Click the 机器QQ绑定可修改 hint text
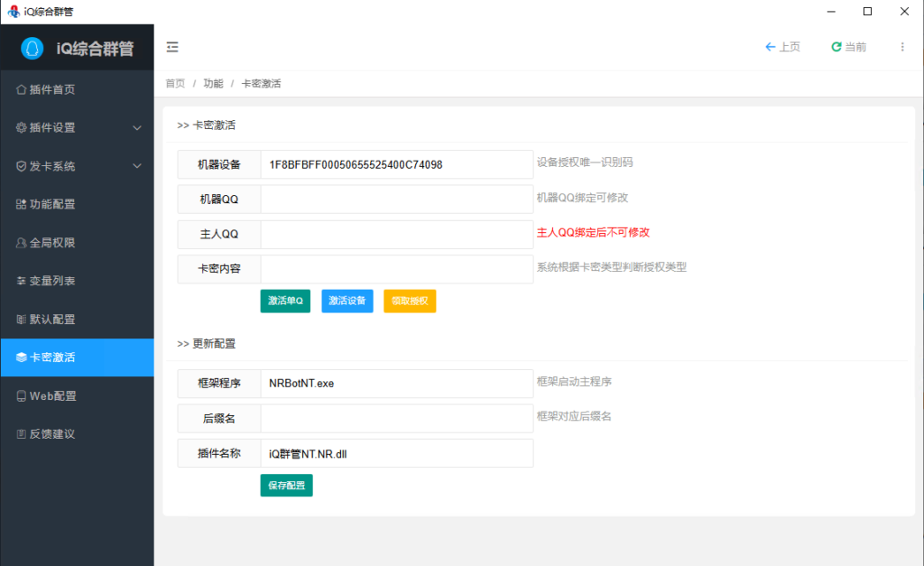Screen dimensions: 924x566 [582, 198]
